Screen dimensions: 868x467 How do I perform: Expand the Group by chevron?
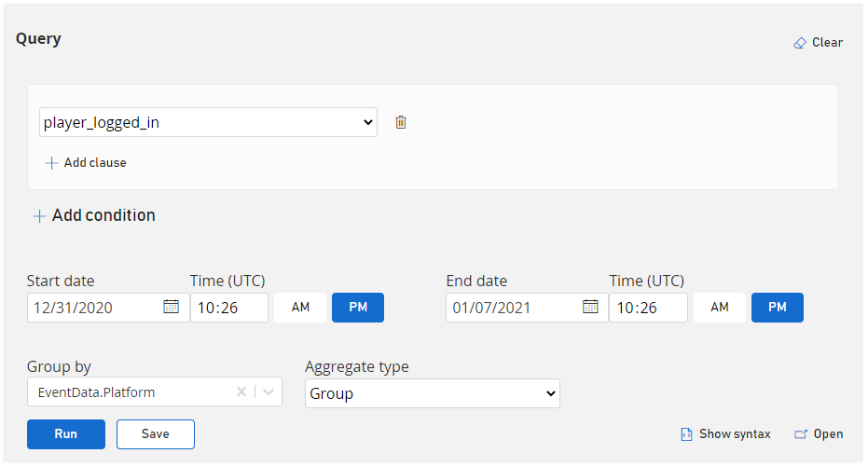[269, 391]
